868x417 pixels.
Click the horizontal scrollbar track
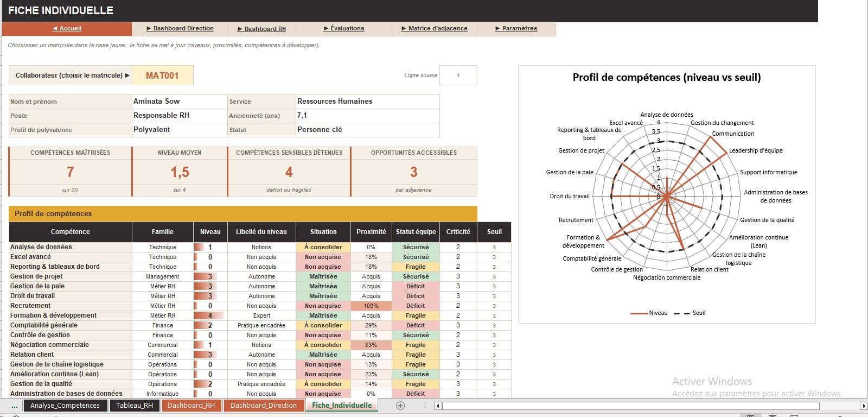click(x=630, y=406)
